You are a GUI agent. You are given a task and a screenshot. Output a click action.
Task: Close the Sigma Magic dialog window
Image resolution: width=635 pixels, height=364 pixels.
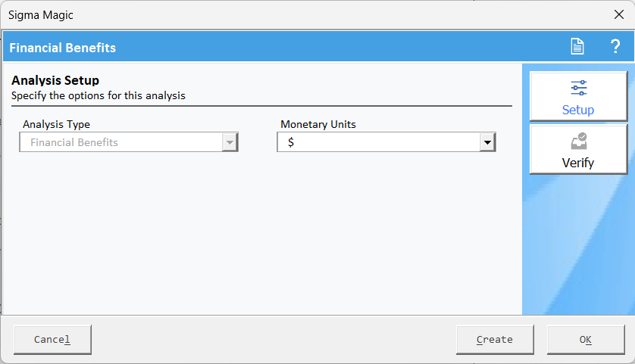point(618,14)
